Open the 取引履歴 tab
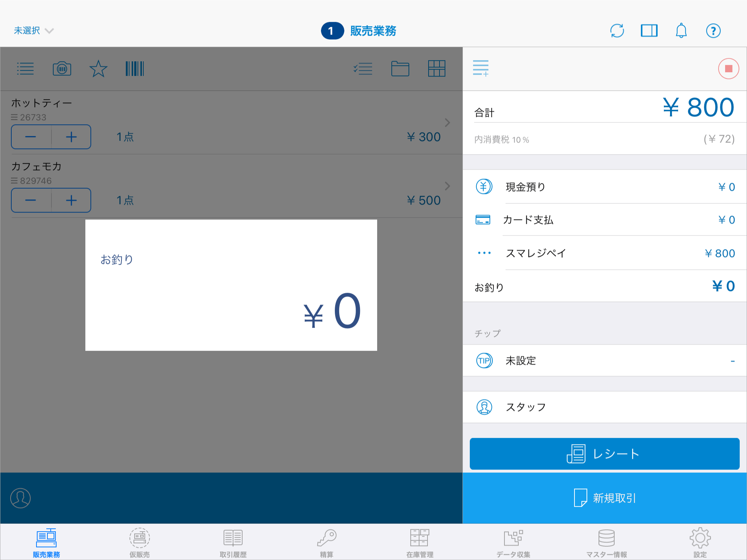 coord(233,542)
